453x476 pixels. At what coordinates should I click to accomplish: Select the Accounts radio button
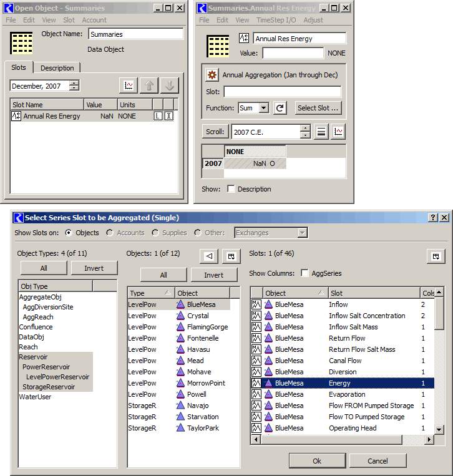coord(110,233)
